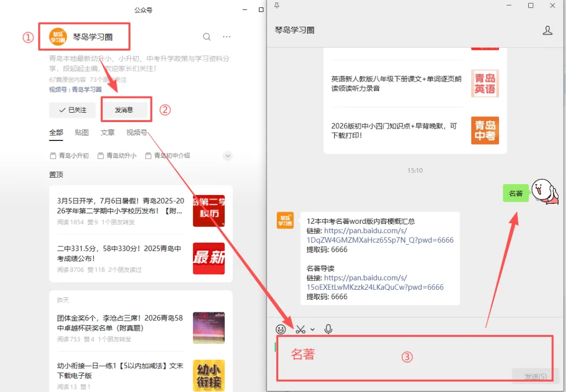The height and width of the screenshot is (392, 566).
Task: Click the 卓越杯 article photo thumbnail
Action: 209,328
